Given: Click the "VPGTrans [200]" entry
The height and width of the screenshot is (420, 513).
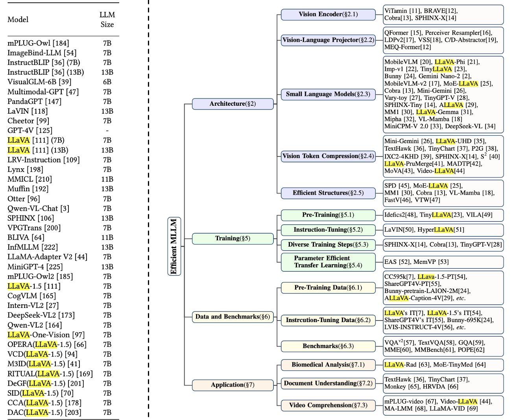Looking at the screenshot, I should click(x=34, y=228).
